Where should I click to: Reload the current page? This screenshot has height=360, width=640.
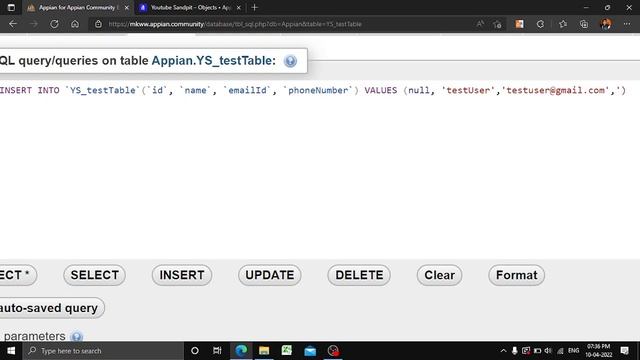coord(54,24)
